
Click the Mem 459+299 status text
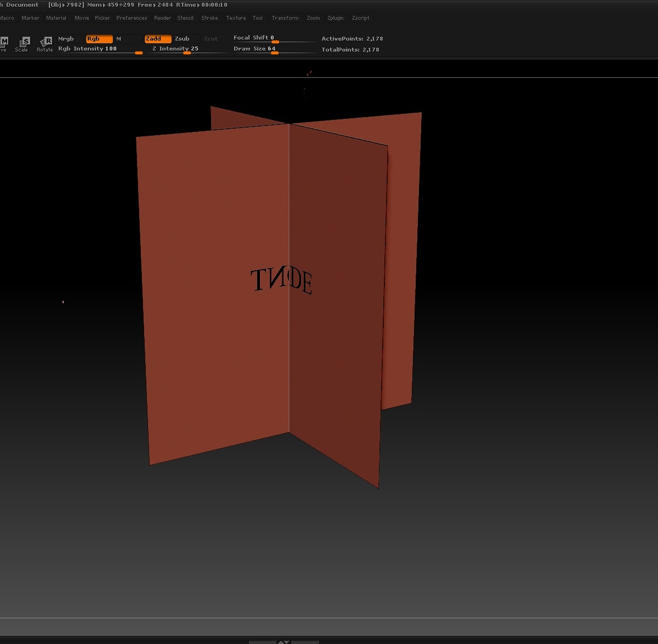(x=111, y=5)
